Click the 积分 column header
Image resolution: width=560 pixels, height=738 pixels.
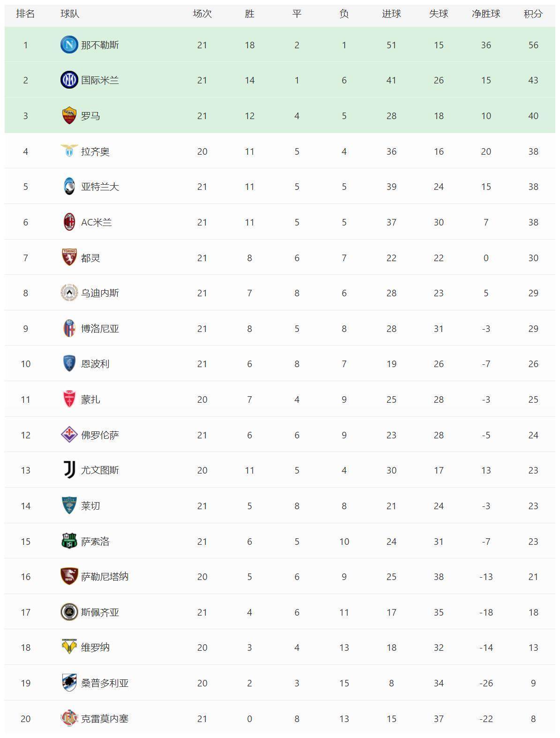click(x=533, y=14)
